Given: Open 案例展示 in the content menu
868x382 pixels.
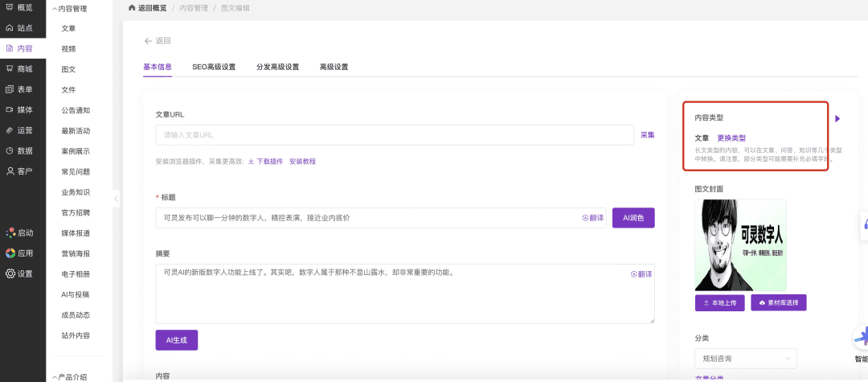Looking at the screenshot, I should tap(76, 151).
